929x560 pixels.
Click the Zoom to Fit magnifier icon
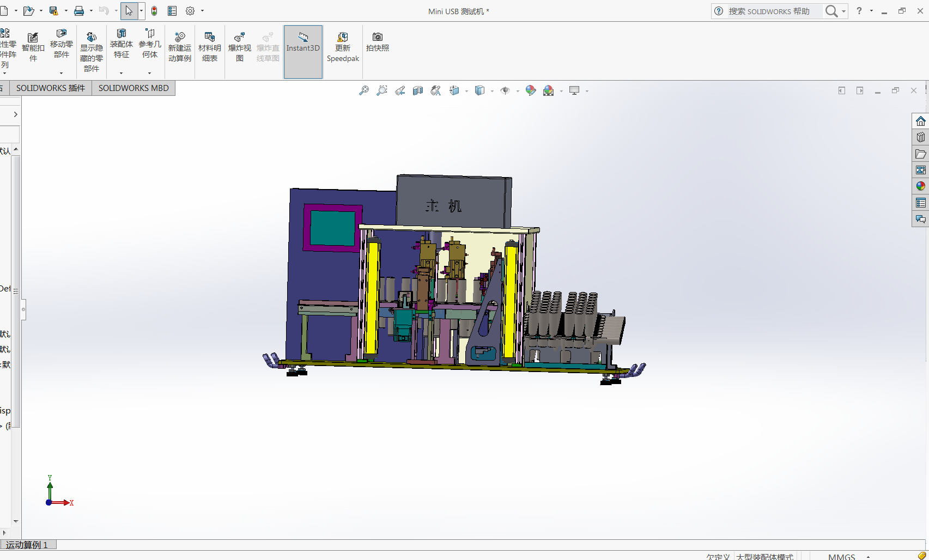364,91
